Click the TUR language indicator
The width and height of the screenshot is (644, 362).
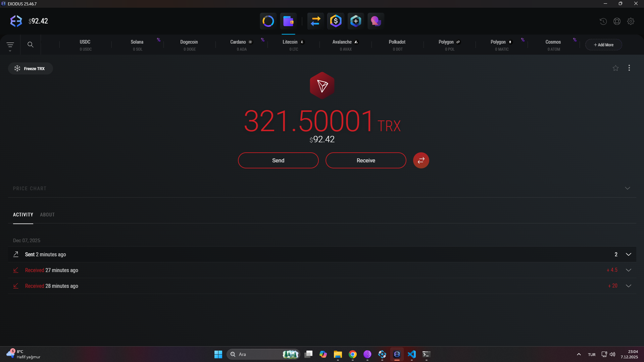click(x=592, y=355)
